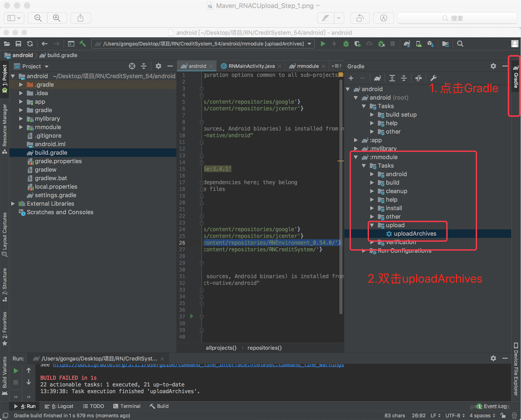Click the hammer Make Project icon
The height and width of the screenshot is (420, 521).
click(83, 44)
